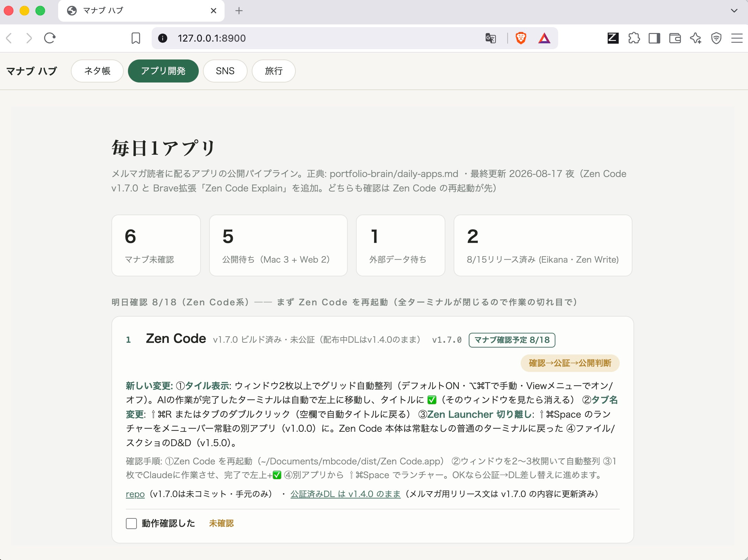Close the マナブ ハブ tab

point(214,11)
